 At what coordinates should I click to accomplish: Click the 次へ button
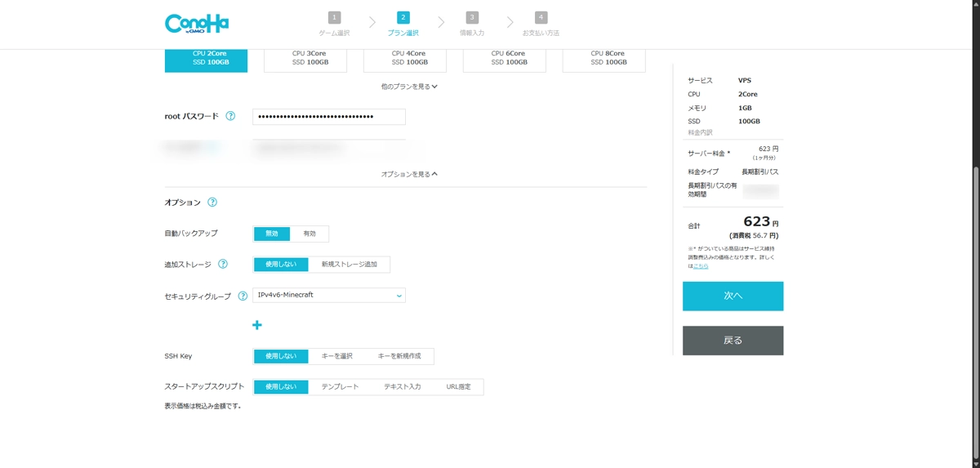point(733,296)
